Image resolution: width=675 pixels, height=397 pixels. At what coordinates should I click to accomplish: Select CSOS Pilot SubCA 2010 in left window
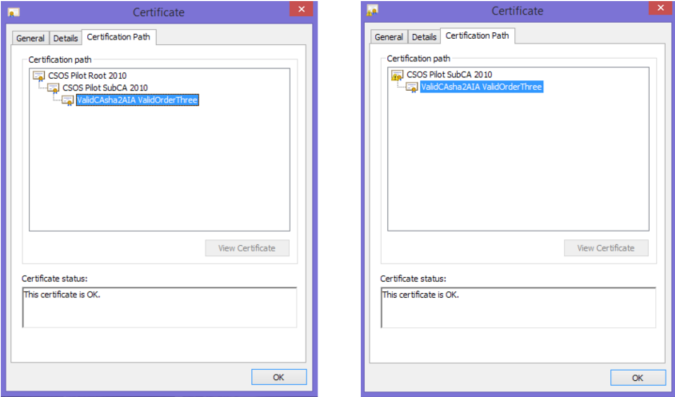click(105, 88)
